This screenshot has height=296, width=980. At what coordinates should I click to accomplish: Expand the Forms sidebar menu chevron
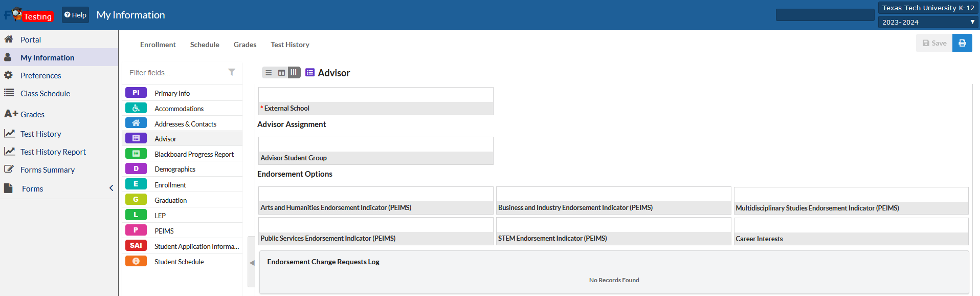point(111,188)
